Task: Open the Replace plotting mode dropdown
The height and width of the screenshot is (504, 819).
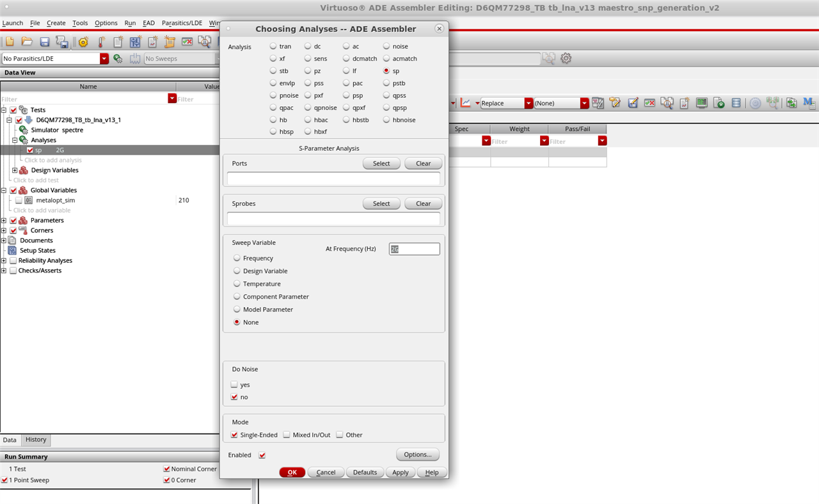Action: [529, 103]
